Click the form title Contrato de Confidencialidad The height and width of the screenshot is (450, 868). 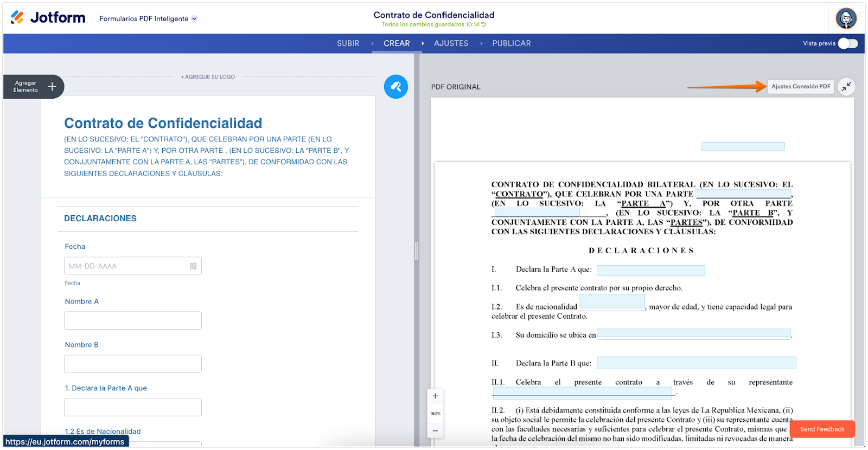click(163, 123)
